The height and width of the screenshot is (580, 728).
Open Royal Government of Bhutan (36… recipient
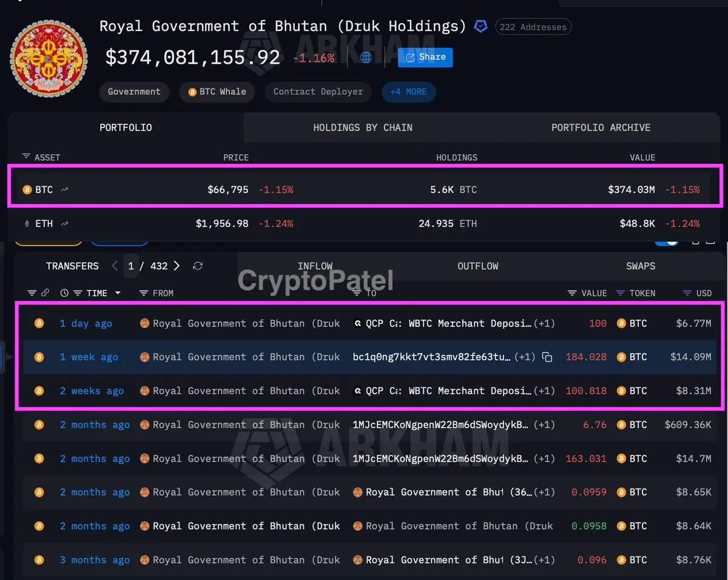[450, 492]
